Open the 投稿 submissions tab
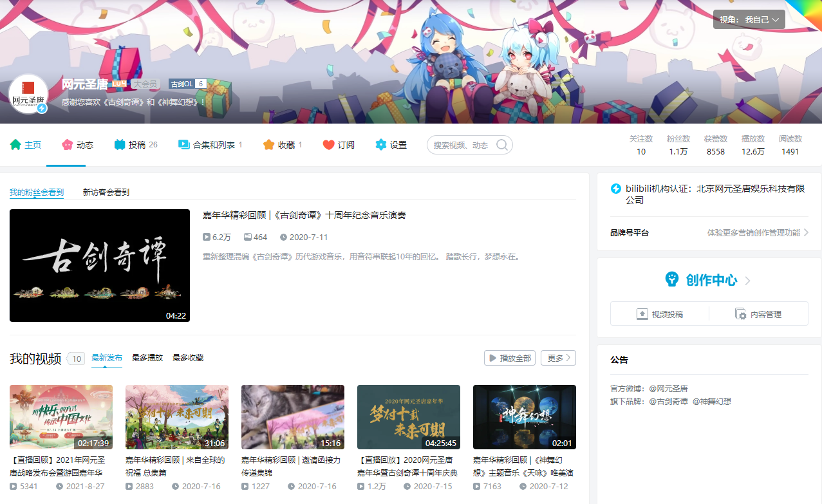The height and width of the screenshot is (504, 822). (136, 145)
